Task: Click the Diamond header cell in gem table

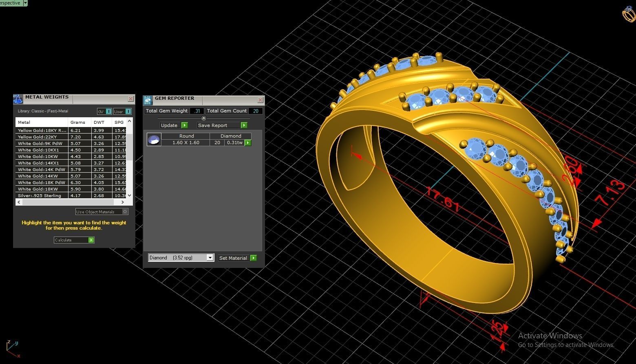Action: [x=231, y=136]
